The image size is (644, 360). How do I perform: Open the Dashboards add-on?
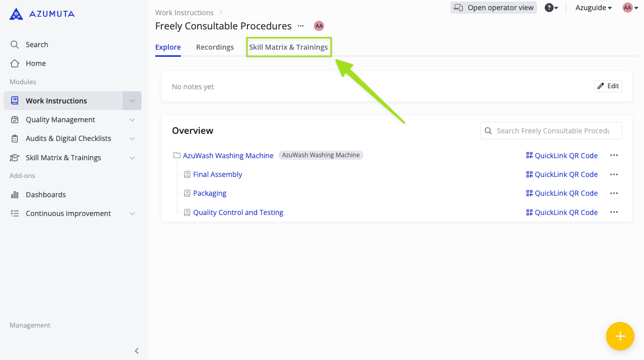click(46, 195)
